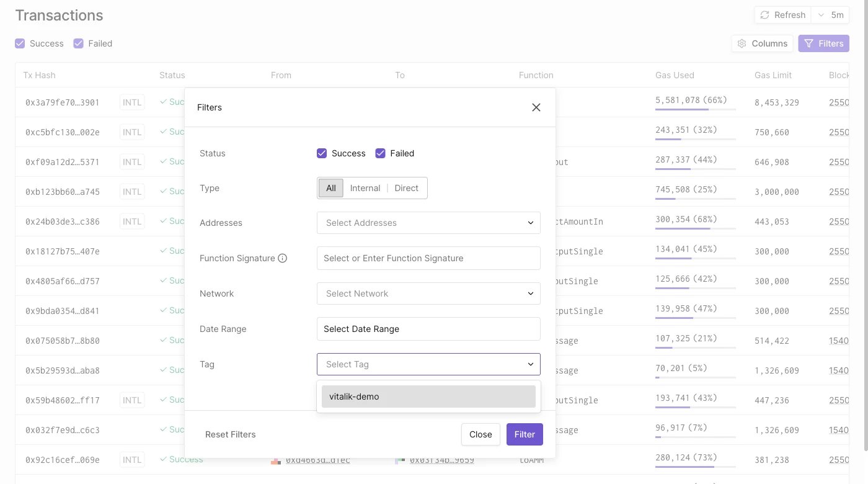Open transaction 0x5b29593d…aba8
Image resolution: width=868 pixels, height=484 pixels.
(x=63, y=370)
